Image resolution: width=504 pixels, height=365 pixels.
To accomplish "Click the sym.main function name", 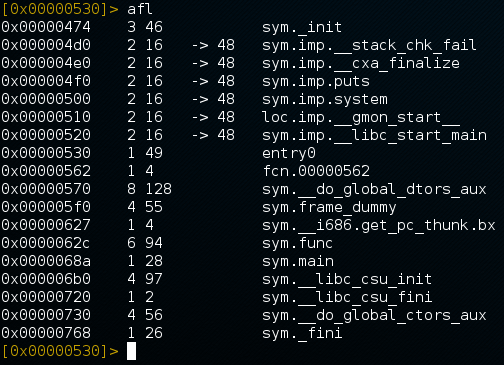I will point(298,261).
